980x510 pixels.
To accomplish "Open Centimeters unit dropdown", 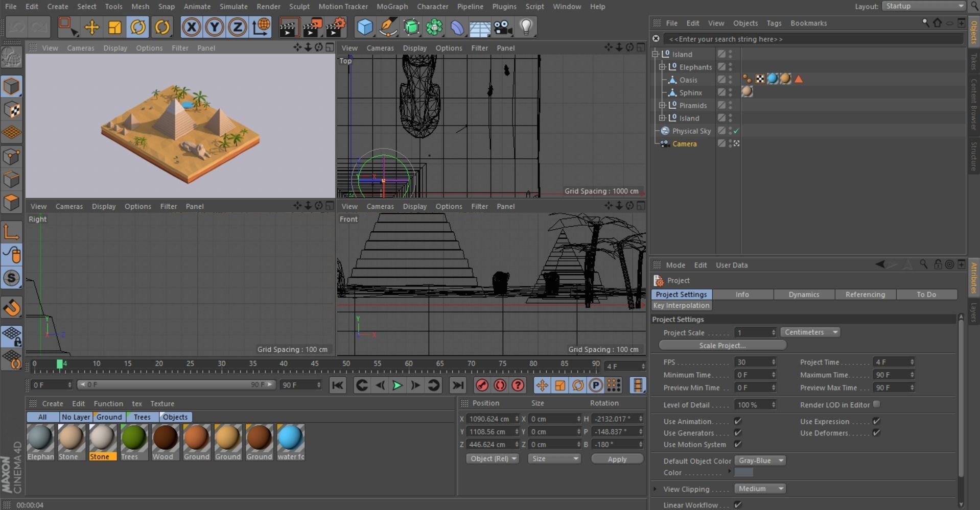I will [810, 332].
